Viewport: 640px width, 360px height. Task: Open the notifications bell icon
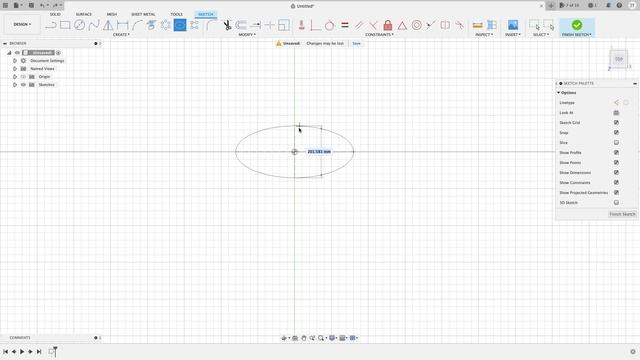coord(608,5)
